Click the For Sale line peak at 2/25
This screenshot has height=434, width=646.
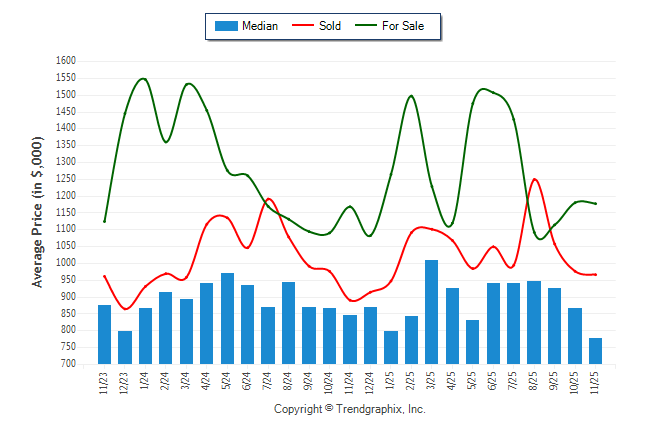tap(411, 96)
